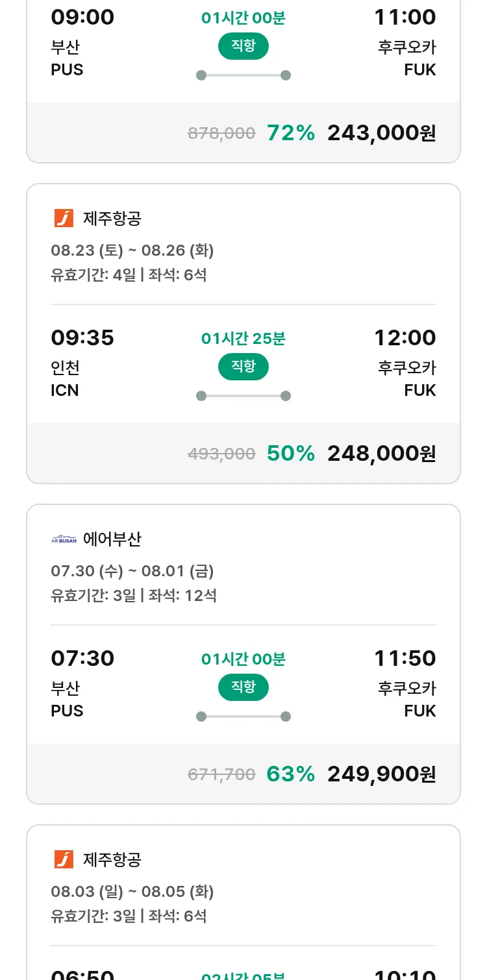Click the Jeju Air logo on the 08.23 flight
This screenshot has width=487, height=980.
[x=64, y=219]
